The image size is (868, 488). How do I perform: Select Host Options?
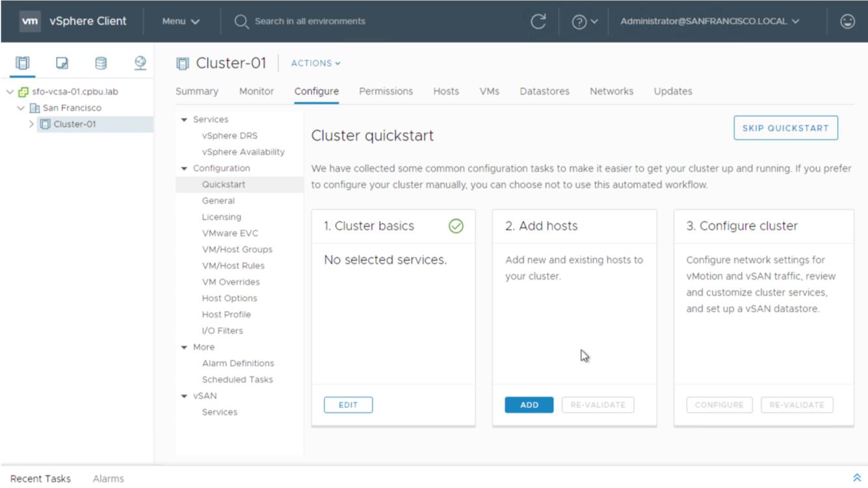230,299
